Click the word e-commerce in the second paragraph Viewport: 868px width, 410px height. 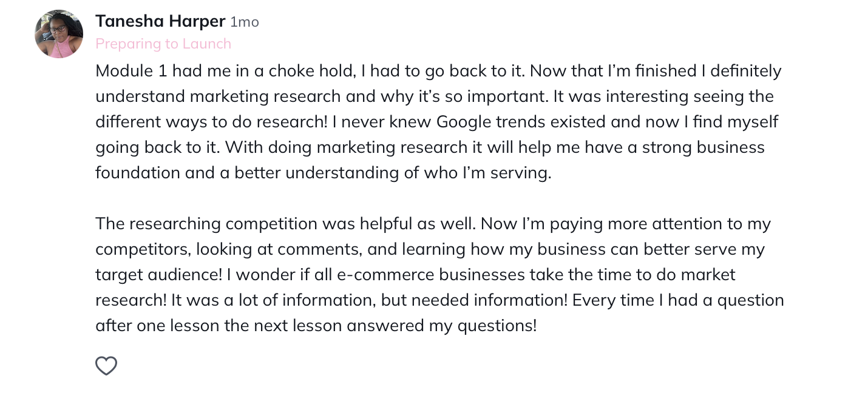pyautogui.click(x=385, y=275)
